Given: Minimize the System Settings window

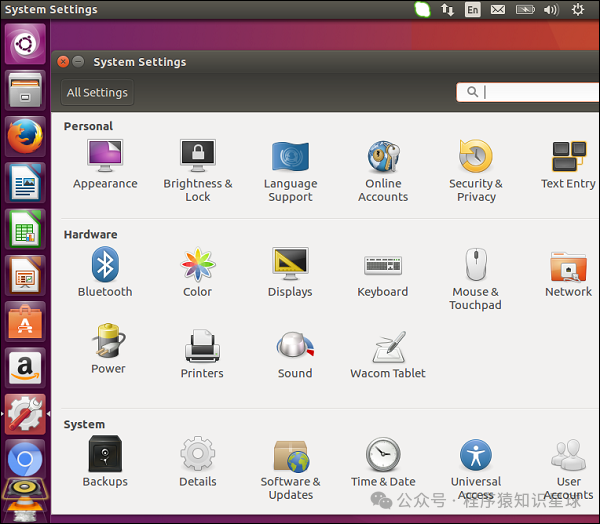Looking at the screenshot, I should coord(78,62).
